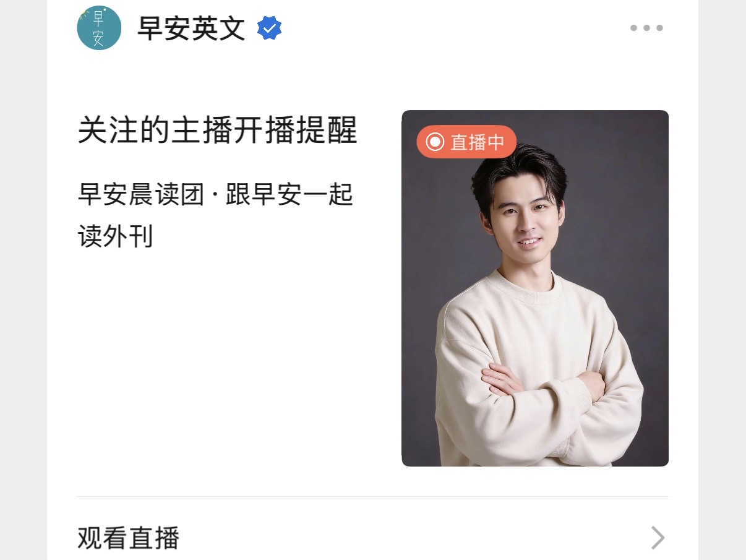Click the 早安晨读团·跟早安一起 description line
746x560 pixels.
pos(215,194)
